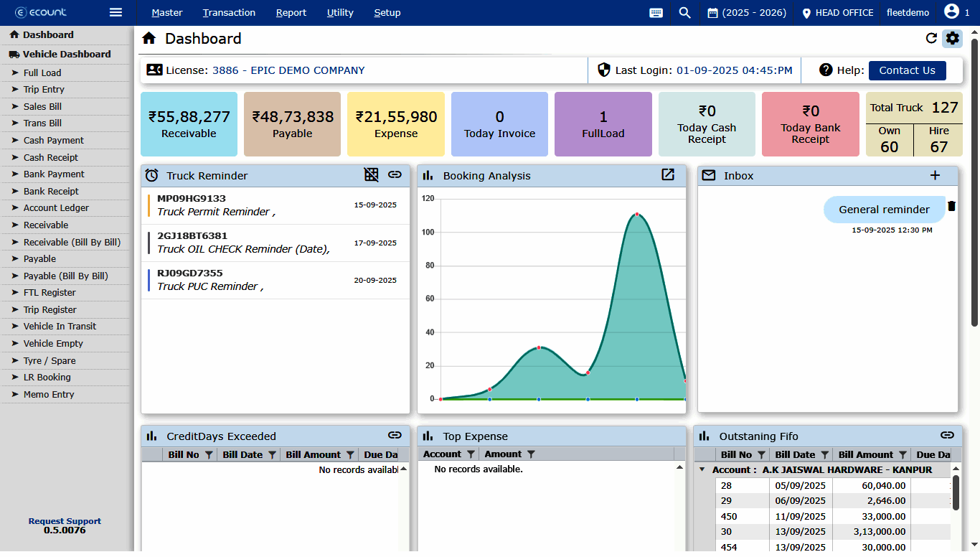
Task: Refresh the dashboard using reload icon
Action: [931, 39]
